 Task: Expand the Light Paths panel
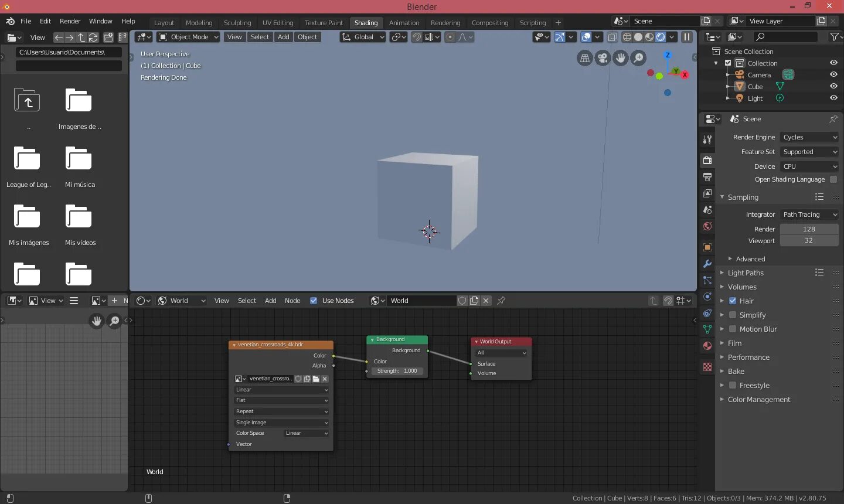(x=746, y=273)
